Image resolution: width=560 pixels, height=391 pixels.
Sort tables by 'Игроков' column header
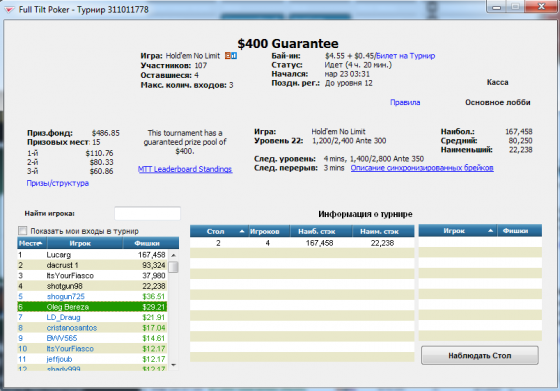pos(269,231)
